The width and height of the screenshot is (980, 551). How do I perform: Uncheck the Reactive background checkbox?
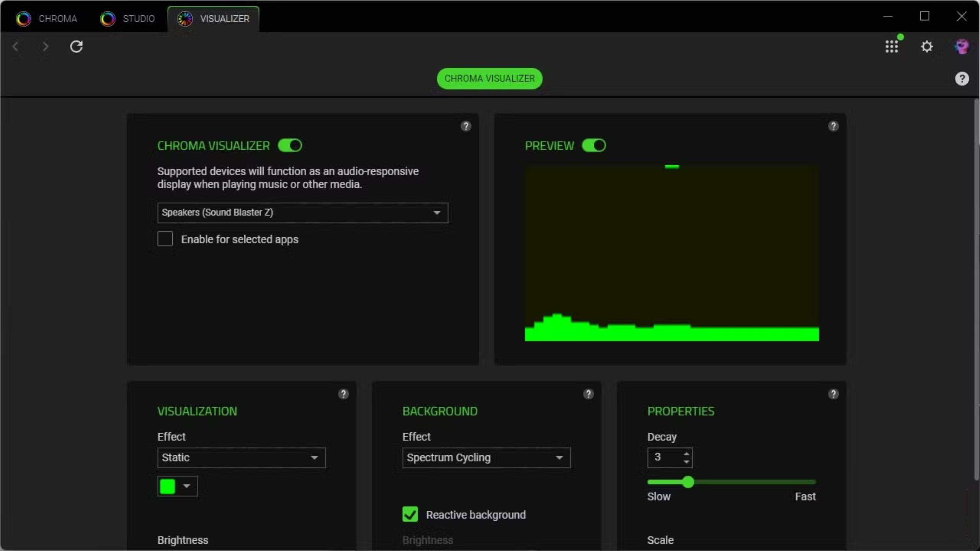410,514
